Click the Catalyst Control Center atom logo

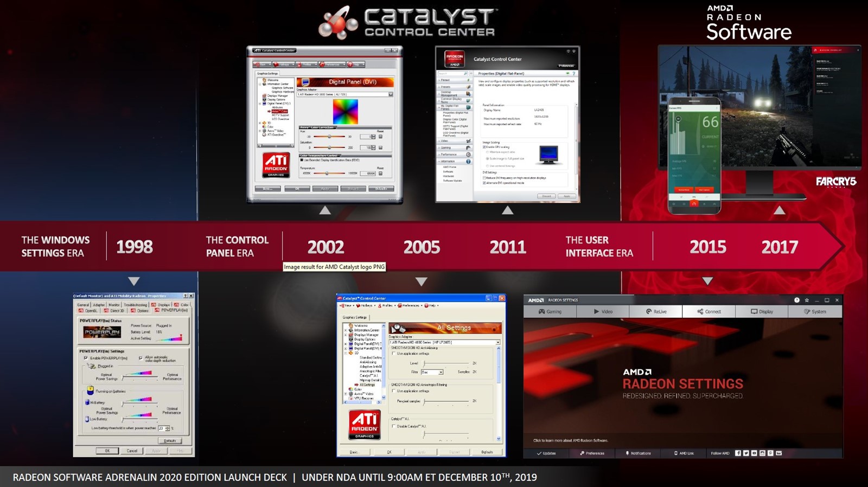click(x=338, y=23)
